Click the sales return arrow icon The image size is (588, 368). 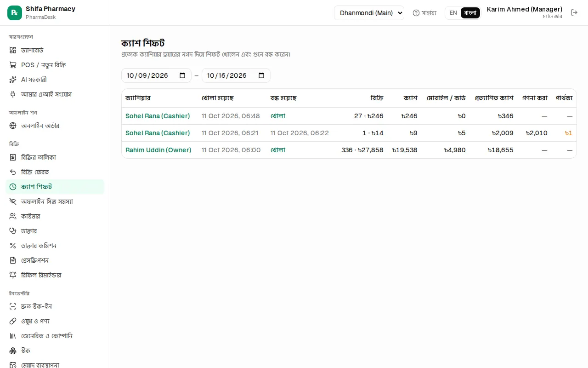tap(13, 172)
